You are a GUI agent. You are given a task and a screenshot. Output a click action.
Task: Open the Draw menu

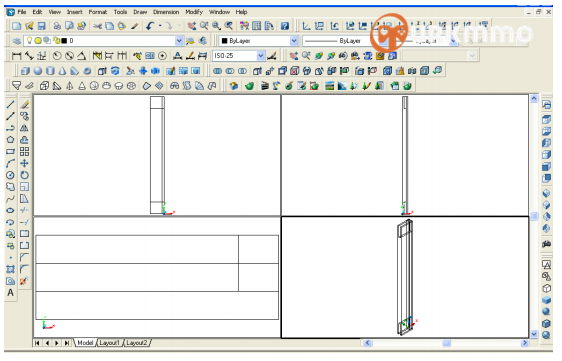[x=140, y=12]
